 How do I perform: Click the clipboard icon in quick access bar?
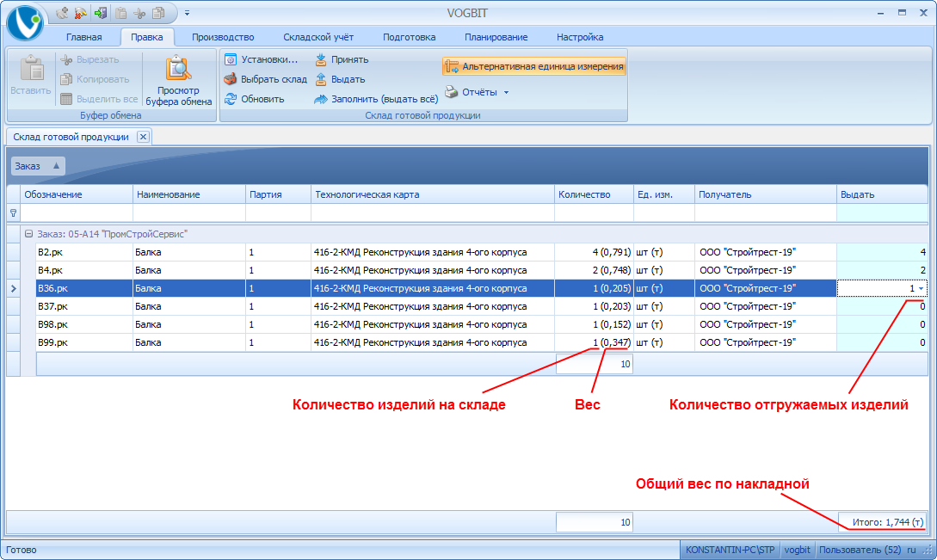120,13
